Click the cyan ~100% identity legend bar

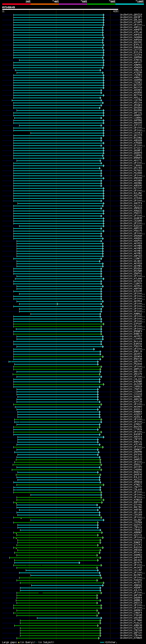coord(130,4)
